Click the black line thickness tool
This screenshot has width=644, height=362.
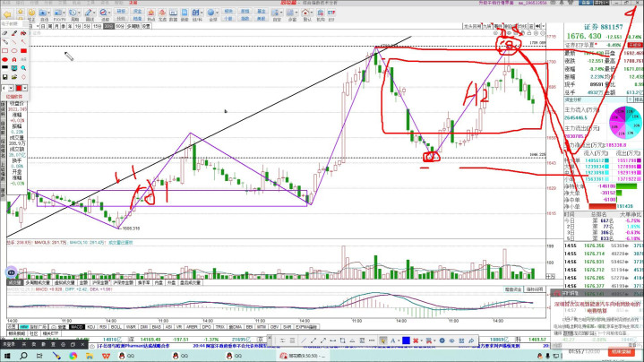click(5, 68)
